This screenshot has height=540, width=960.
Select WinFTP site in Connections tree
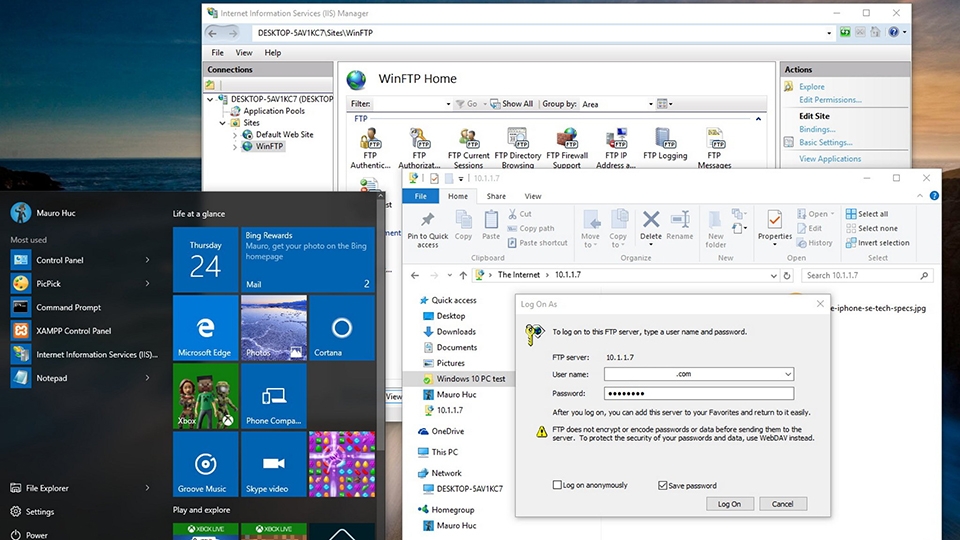[269, 146]
